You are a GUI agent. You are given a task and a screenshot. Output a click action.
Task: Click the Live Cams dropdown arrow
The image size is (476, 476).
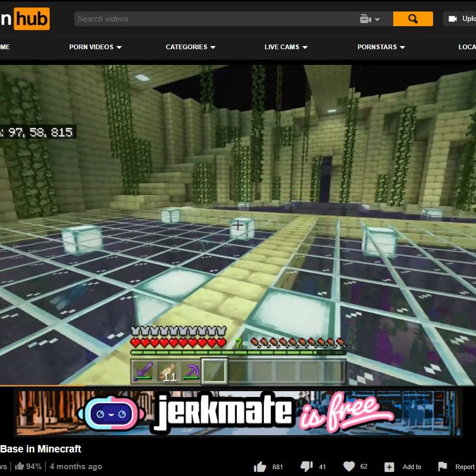pos(305,47)
